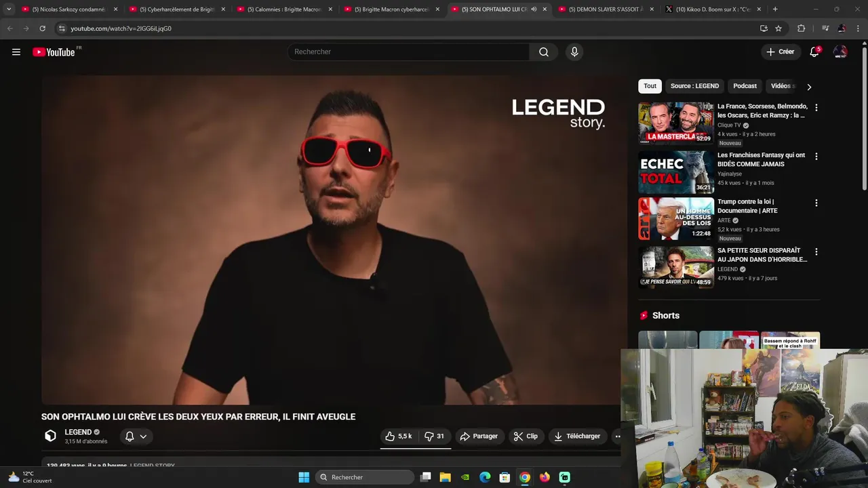This screenshot has width=868, height=488.
Task: Open more actions beside Télécharger
Action: (x=617, y=436)
